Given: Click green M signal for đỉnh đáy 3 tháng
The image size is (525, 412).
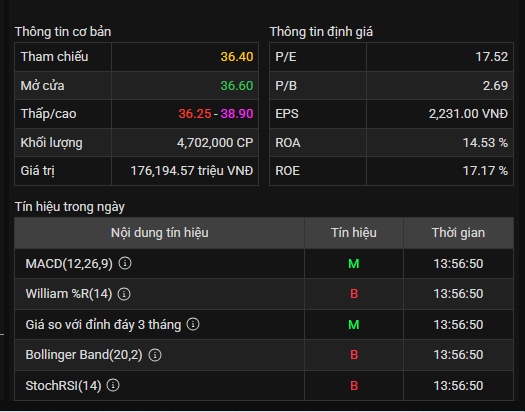Looking at the screenshot, I should pyautogui.click(x=354, y=325).
